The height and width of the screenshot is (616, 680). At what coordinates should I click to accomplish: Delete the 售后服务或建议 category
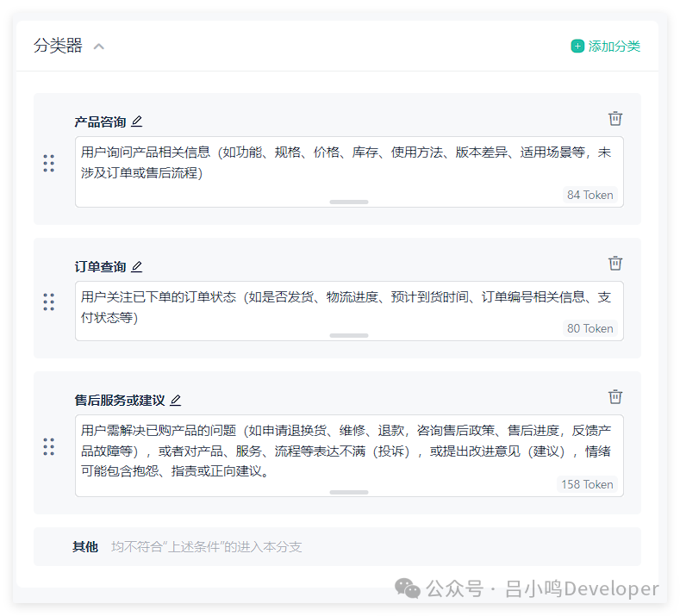(615, 396)
